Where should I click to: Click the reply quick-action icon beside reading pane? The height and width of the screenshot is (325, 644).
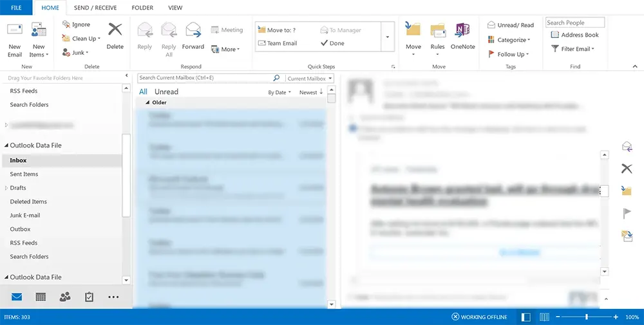[x=627, y=147]
